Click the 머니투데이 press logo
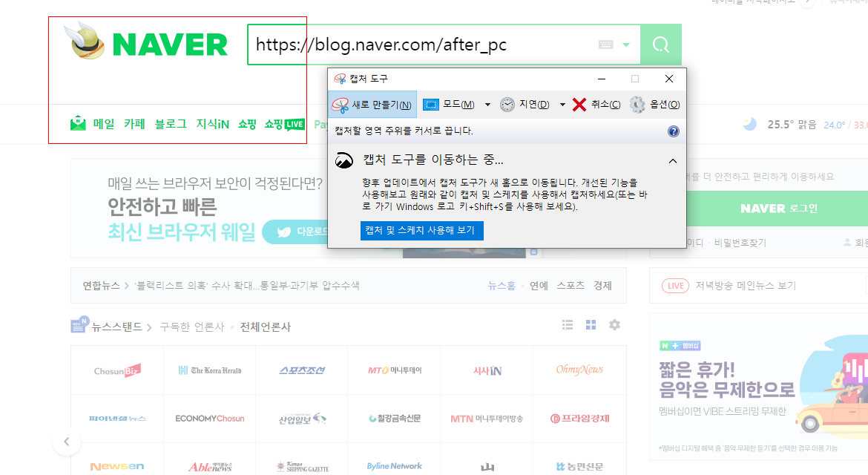868x475 pixels. [395, 370]
